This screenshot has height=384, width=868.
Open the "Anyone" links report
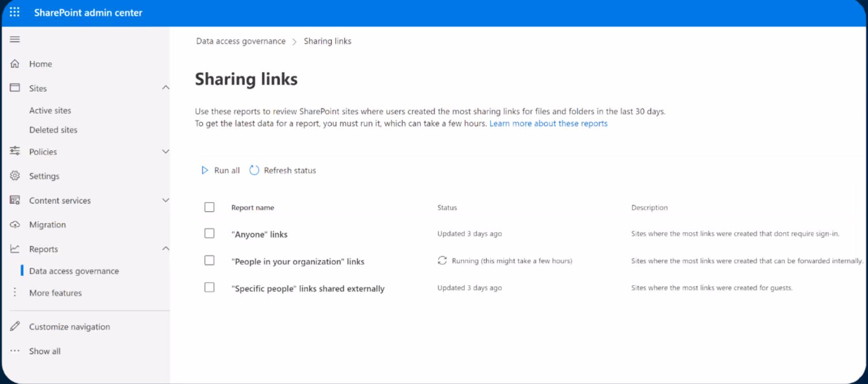pyautogui.click(x=259, y=234)
